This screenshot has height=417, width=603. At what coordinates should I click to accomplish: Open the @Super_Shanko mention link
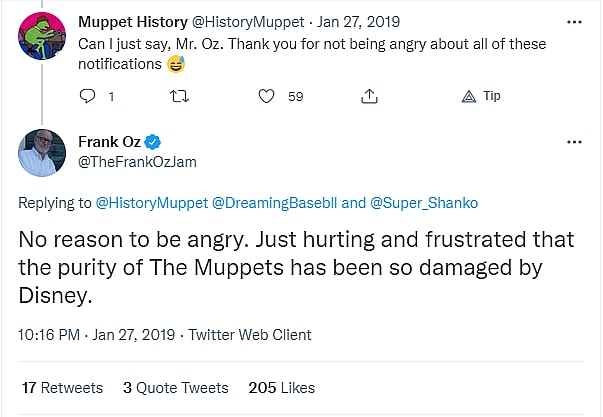tap(424, 202)
